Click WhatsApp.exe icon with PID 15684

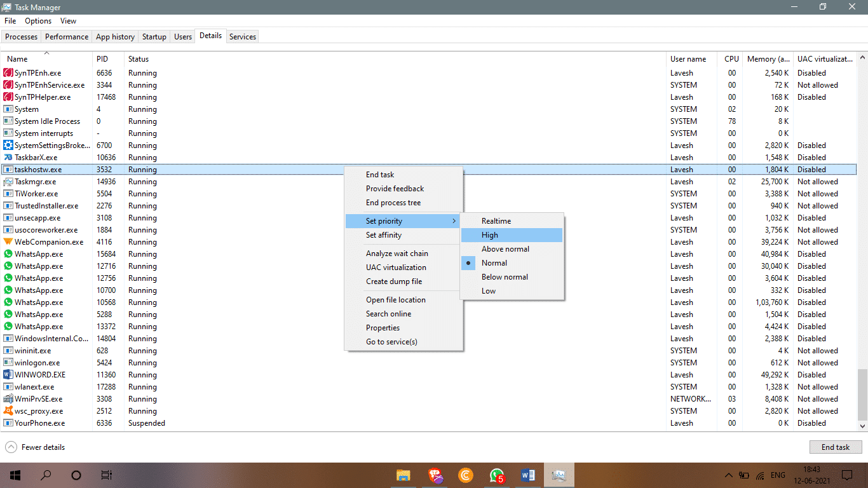(8, 254)
